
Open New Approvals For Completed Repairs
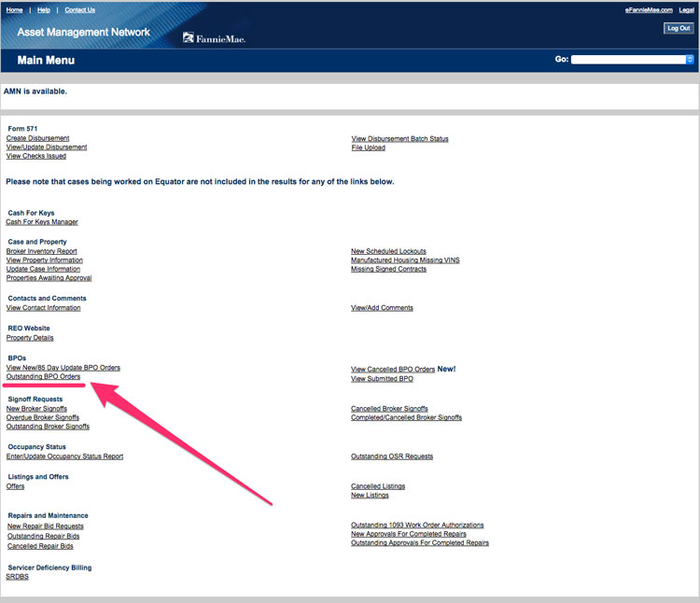pyautogui.click(x=409, y=534)
